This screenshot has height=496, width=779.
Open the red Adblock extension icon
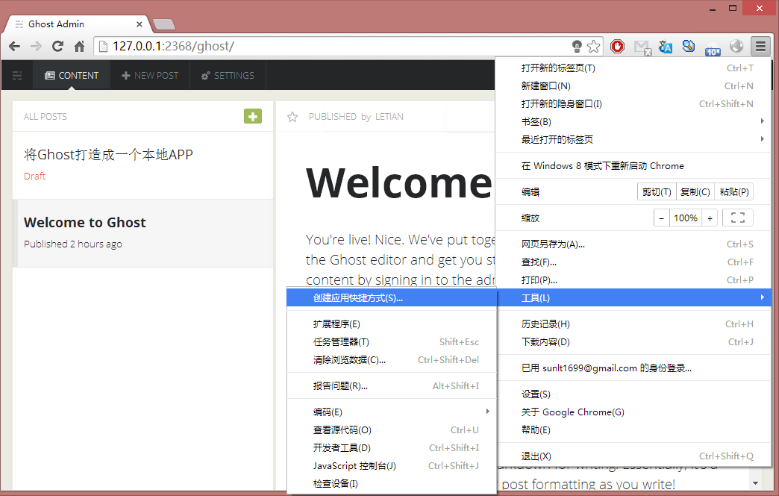click(617, 46)
